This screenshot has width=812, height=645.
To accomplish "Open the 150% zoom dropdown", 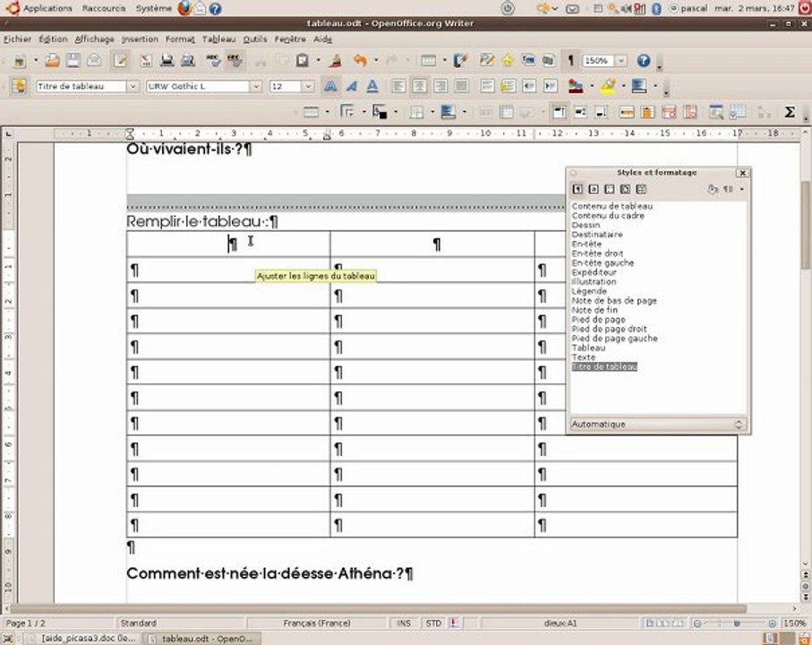I will [621, 61].
